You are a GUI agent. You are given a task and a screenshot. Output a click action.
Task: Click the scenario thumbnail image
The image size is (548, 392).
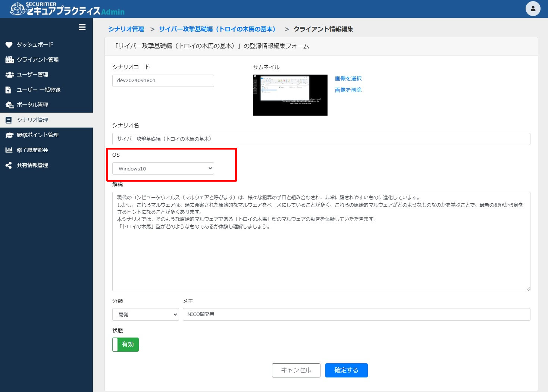tap(290, 95)
